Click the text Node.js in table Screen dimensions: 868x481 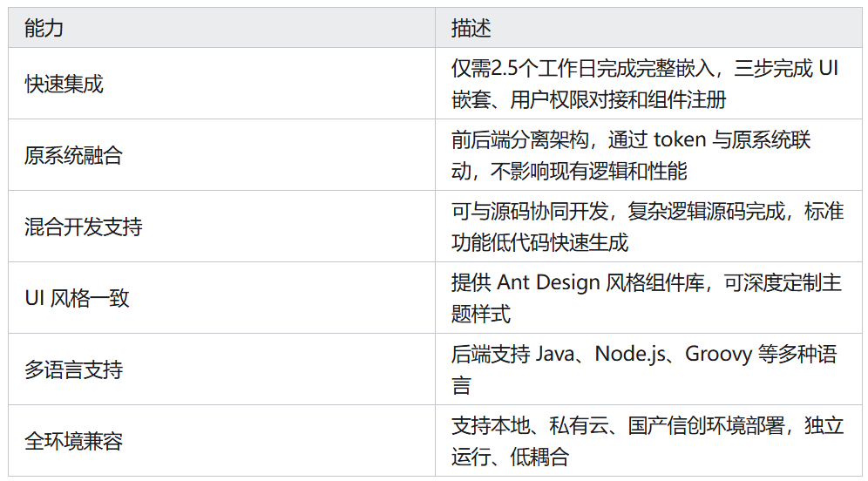pyautogui.click(x=630, y=355)
